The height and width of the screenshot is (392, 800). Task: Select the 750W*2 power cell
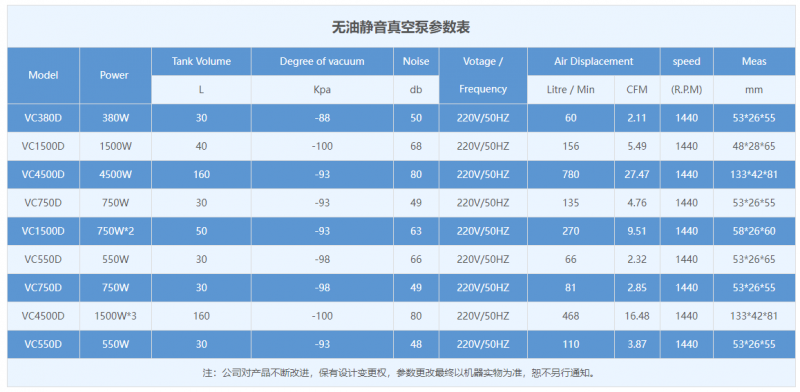click(115, 231)
